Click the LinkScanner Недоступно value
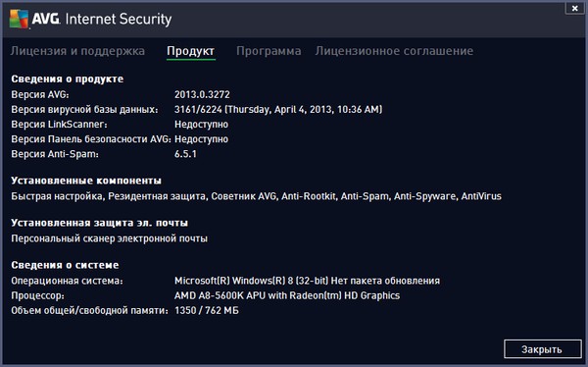Screen dimensions: 588x367 (201, 125)
